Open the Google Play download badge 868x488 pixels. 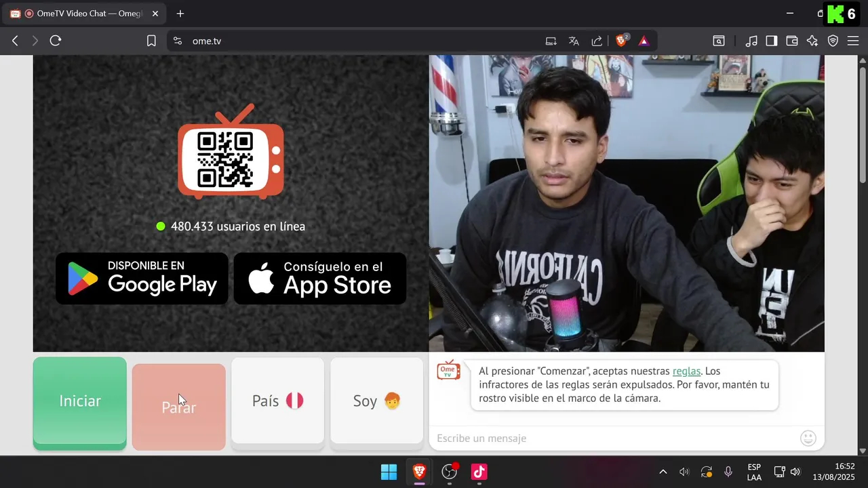point(142,278)
